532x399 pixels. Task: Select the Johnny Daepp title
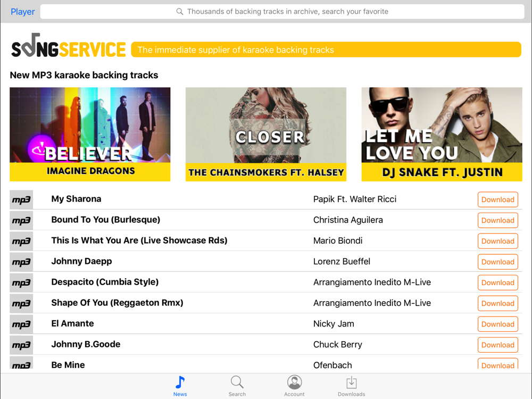tap(81, 262)
